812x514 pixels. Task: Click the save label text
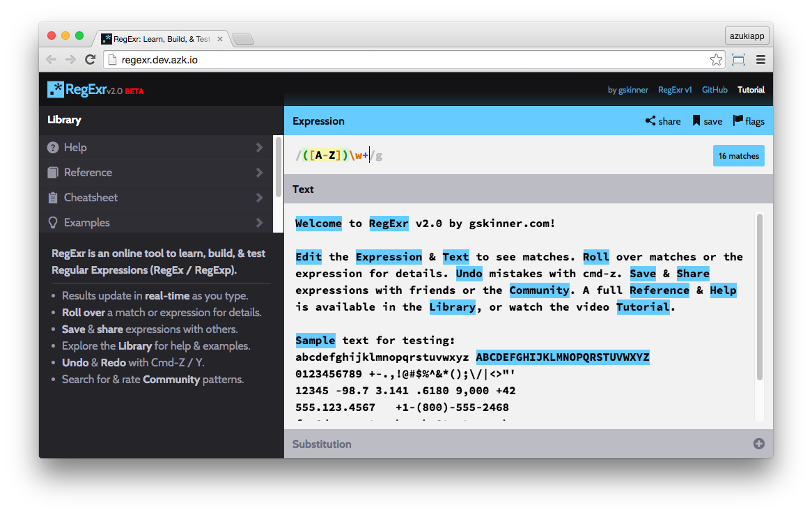tap(713, 121)
